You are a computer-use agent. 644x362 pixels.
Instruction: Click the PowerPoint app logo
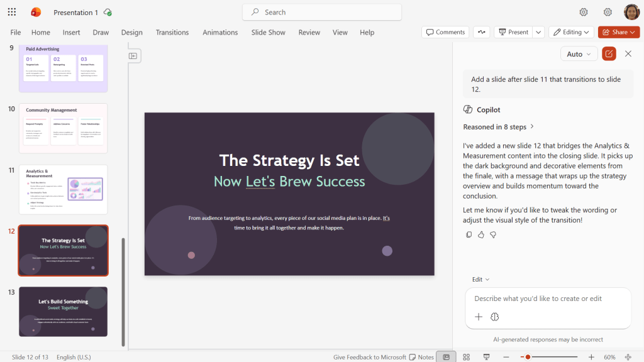tap(36, 13)
